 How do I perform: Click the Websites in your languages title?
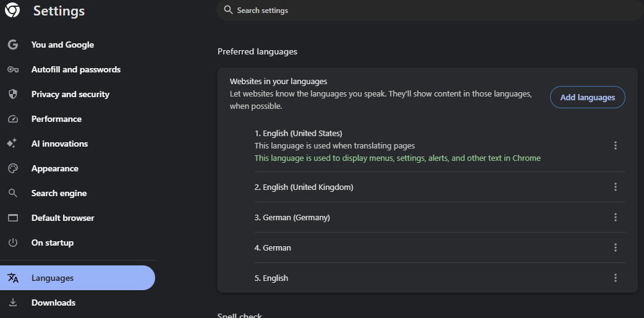[279, 82]
